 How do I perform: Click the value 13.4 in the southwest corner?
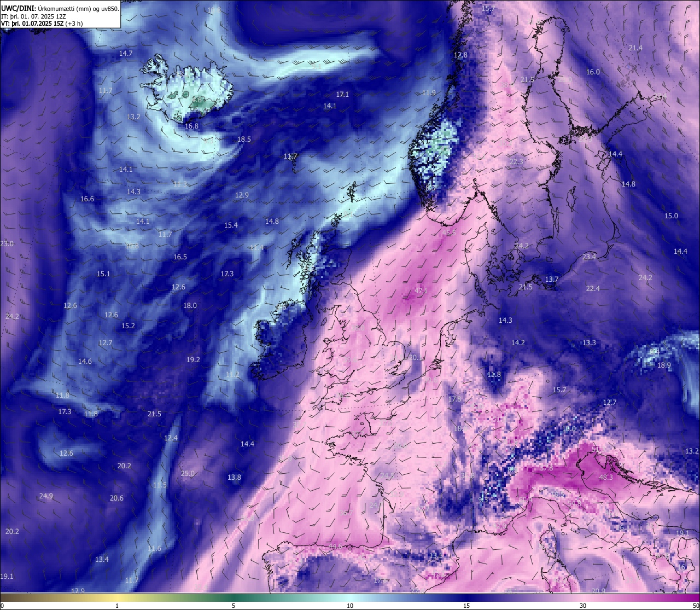click(102, 560)
